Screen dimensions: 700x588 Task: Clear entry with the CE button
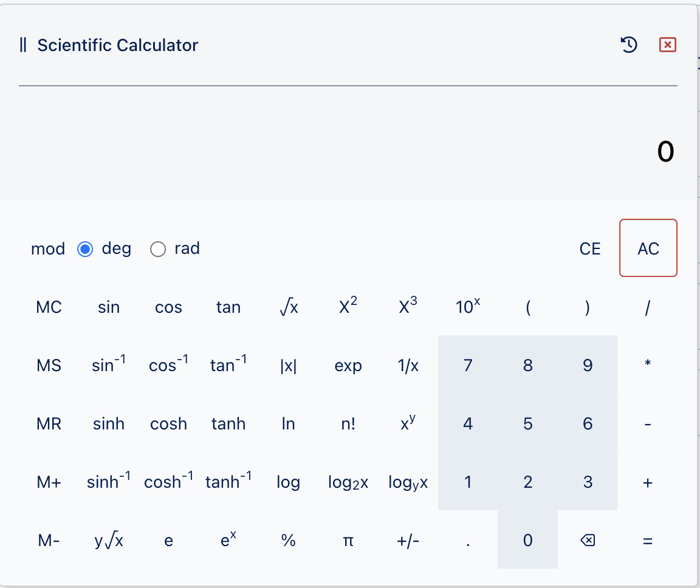tap(590, 248)
